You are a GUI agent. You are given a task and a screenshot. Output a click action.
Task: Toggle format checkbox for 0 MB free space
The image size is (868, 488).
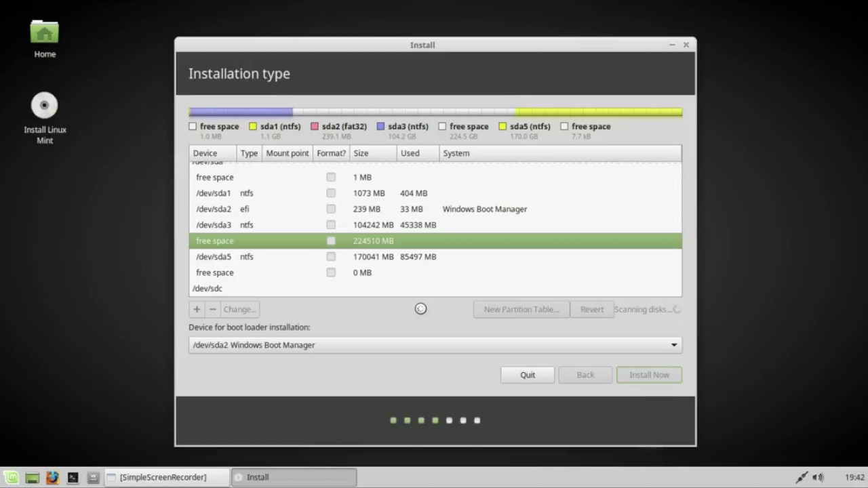click(331, 272)
